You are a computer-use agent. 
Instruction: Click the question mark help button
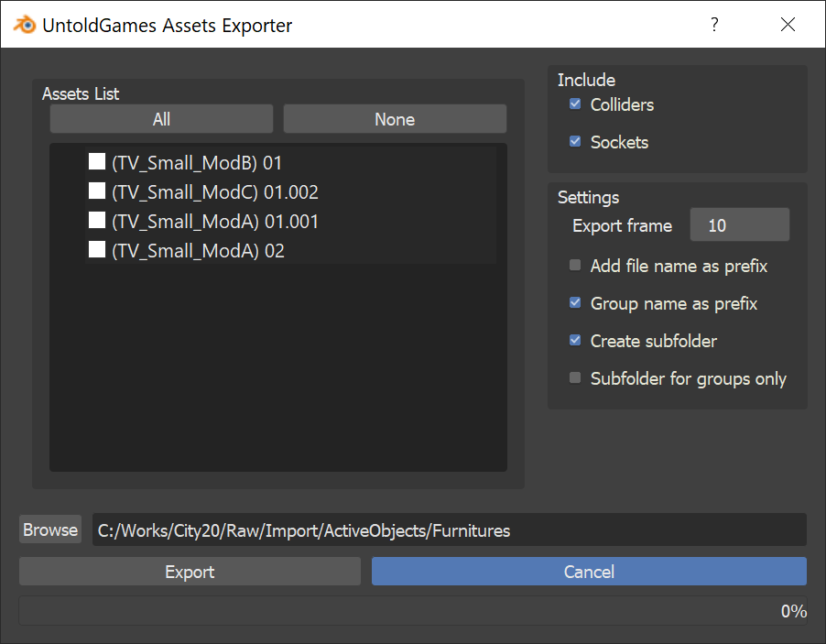(714, 25)
